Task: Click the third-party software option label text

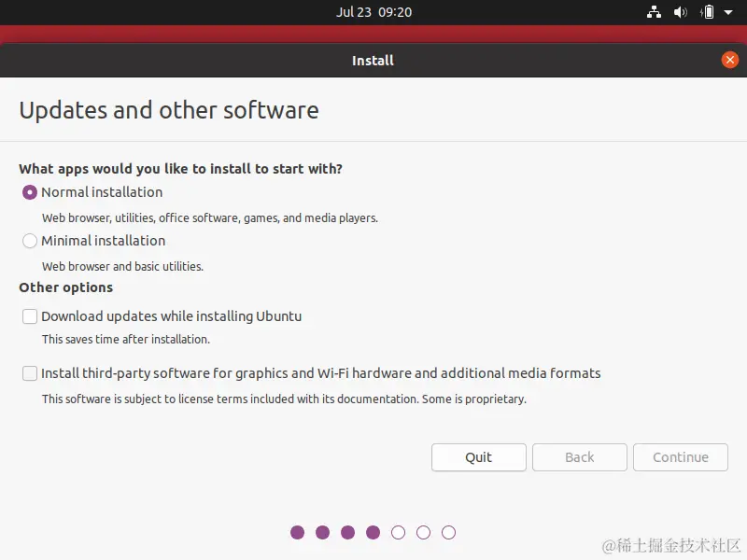Action: point(320,373)
